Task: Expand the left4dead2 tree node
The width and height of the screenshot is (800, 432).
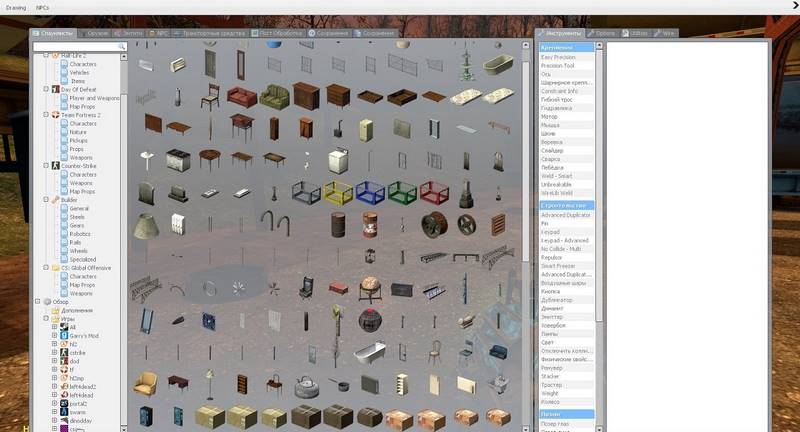Action: coord(54,386)
